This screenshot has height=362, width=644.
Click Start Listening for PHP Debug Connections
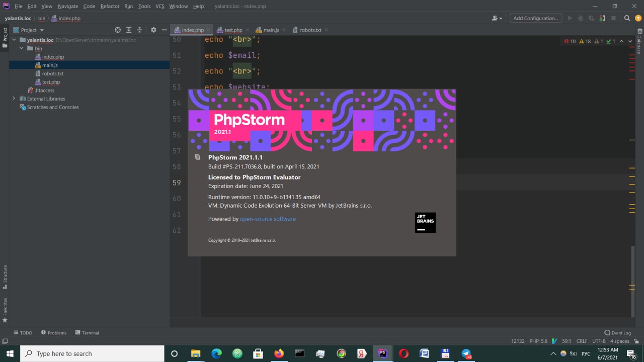[602, 18]
